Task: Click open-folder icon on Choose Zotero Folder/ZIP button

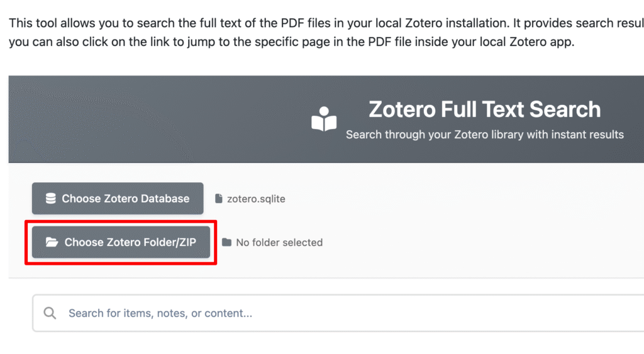Action: coord(52,243)
